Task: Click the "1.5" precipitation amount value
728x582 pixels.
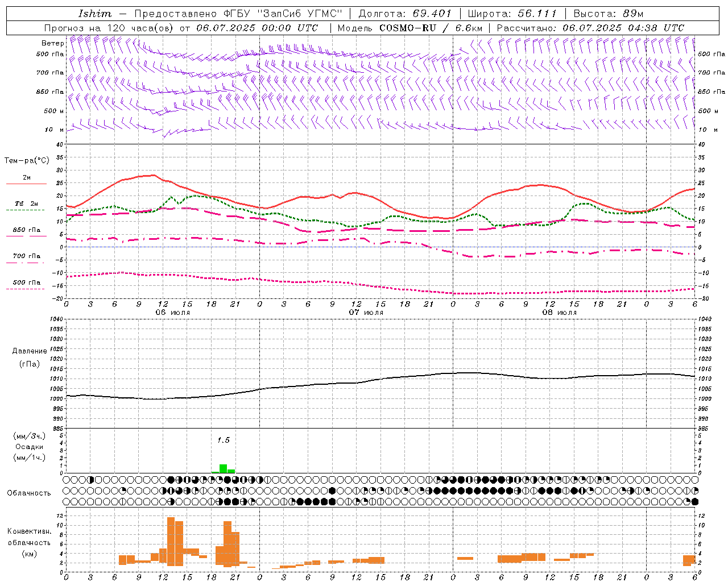Action: click(x=224, y=440)
